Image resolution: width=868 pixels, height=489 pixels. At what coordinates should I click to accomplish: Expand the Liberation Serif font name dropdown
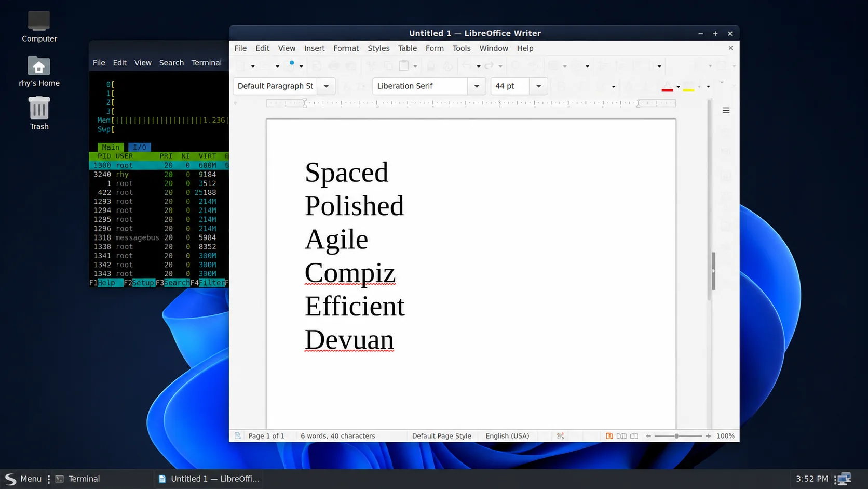[477, 86]
